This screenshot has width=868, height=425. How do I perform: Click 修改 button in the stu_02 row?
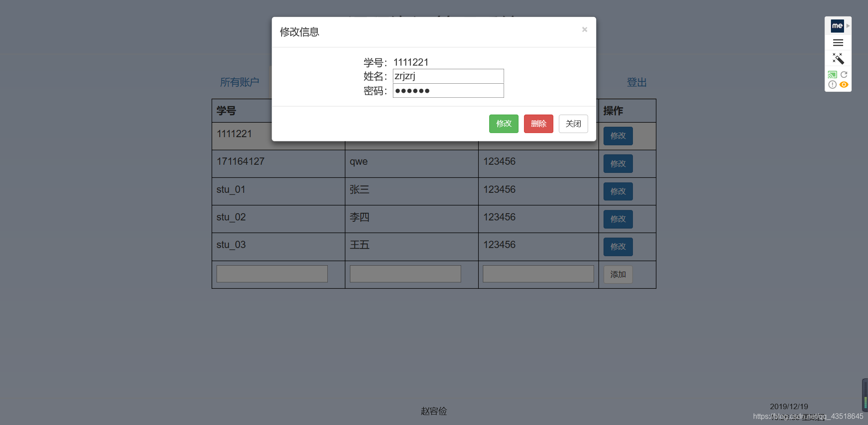618,219
